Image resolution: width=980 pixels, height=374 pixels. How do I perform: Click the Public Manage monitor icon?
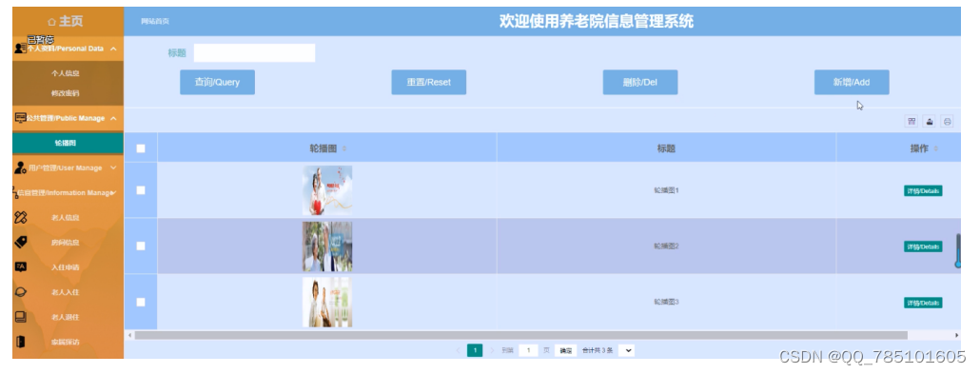tap(20, 118)
